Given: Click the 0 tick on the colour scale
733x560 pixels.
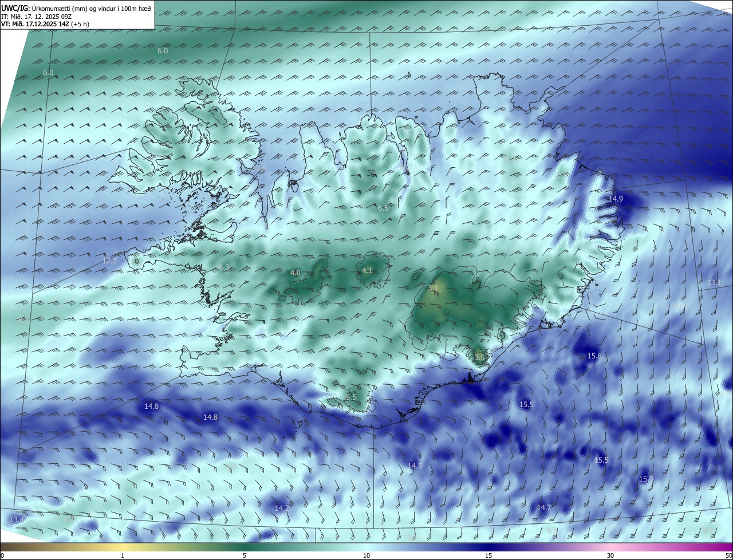Looking at the screenshot, I should 2,555.
